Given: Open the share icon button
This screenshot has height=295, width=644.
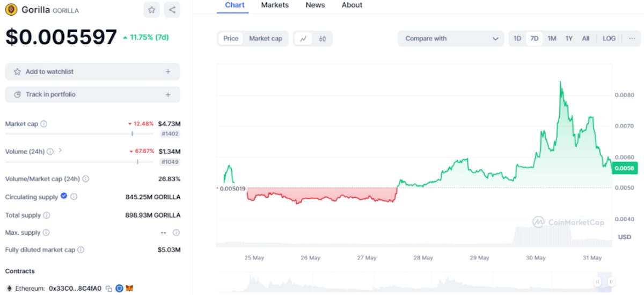Looking at the screenshot, I should [172, 10].
